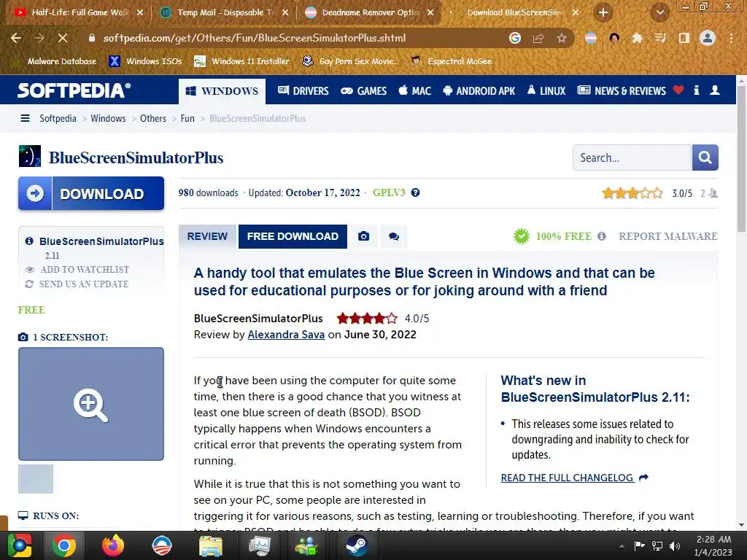Click the Windows Start button

click(20, 545)
